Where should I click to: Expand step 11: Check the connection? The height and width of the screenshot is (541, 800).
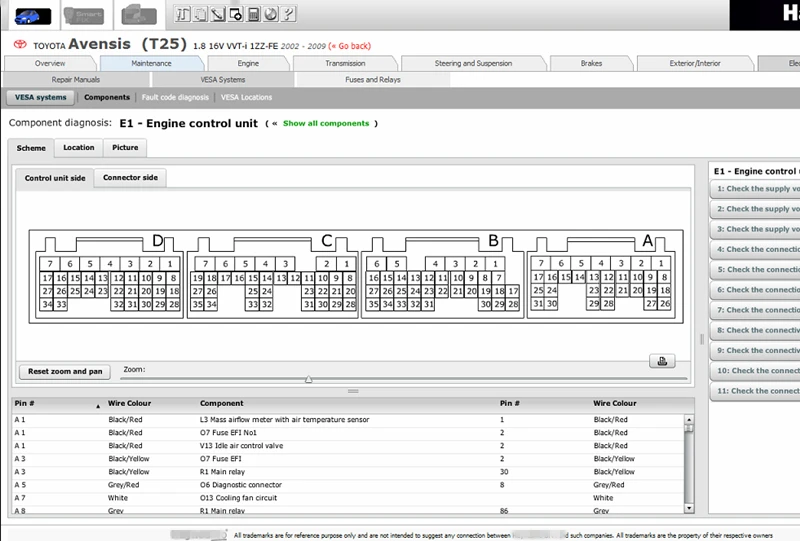[757, 391]
